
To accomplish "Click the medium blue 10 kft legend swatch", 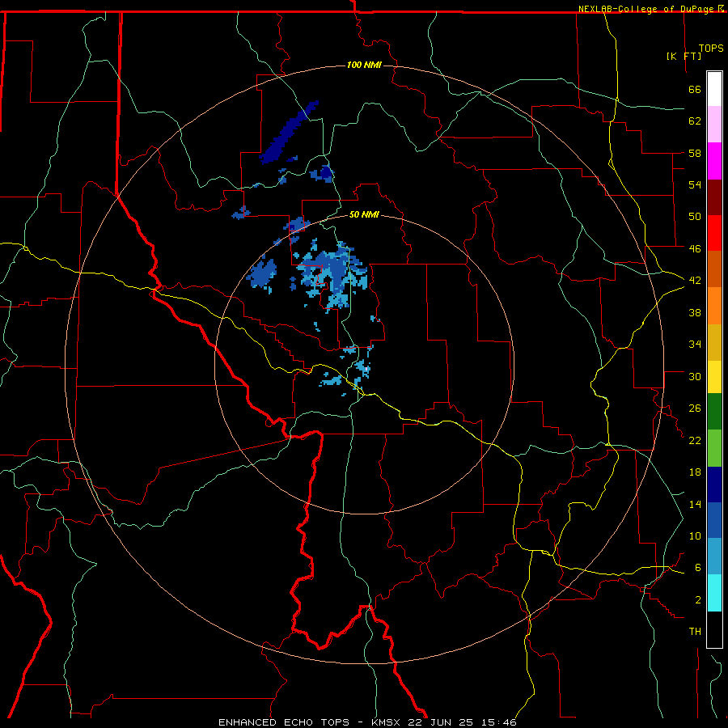I will [x=714, y=520].
